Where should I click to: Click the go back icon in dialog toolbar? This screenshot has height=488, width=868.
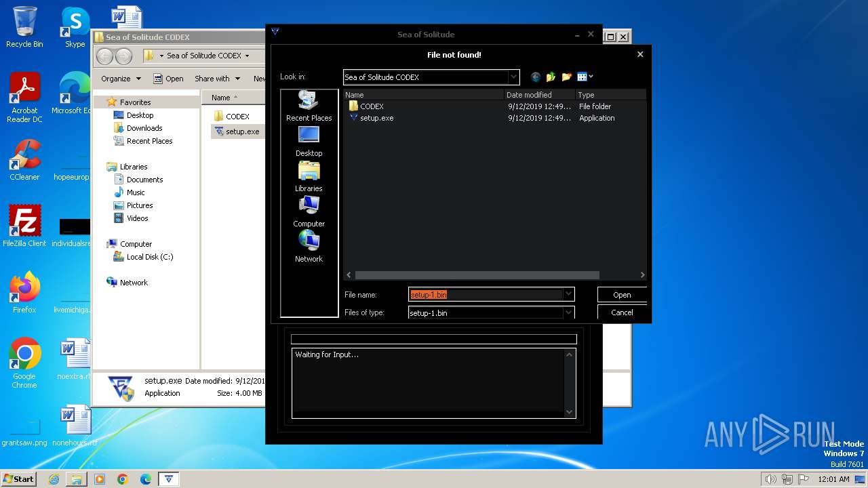coord(536,77)
